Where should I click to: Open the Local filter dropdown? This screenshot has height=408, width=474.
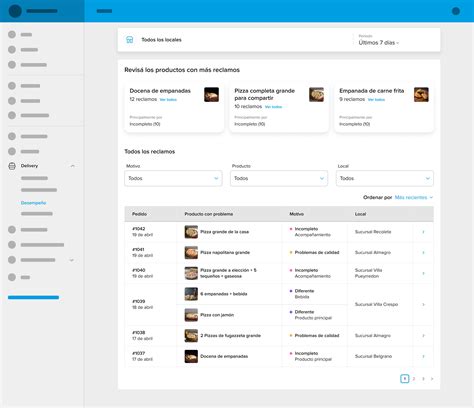coord(385,178)
